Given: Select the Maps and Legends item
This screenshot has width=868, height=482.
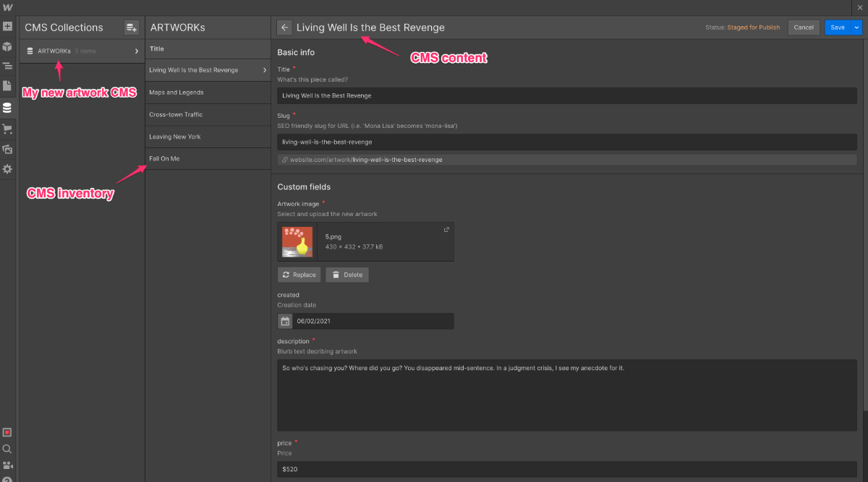Looking at the screenshot, I should (x=176, y=92).
